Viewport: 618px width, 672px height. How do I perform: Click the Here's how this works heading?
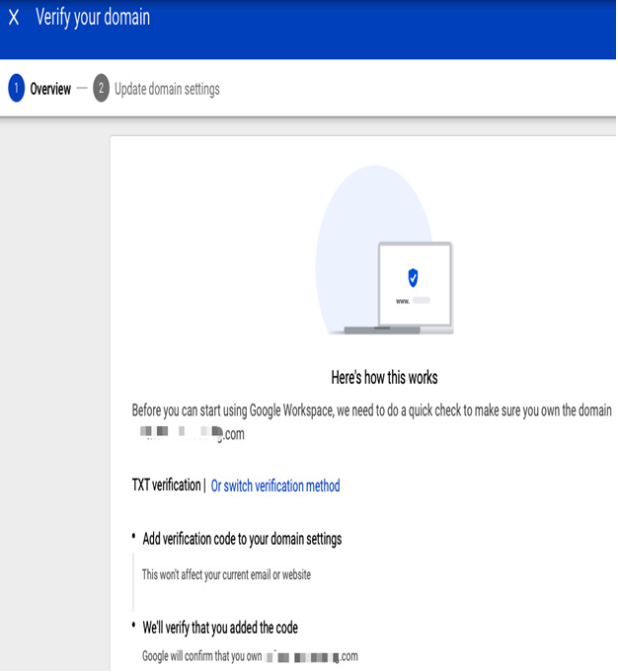point(384,378)
